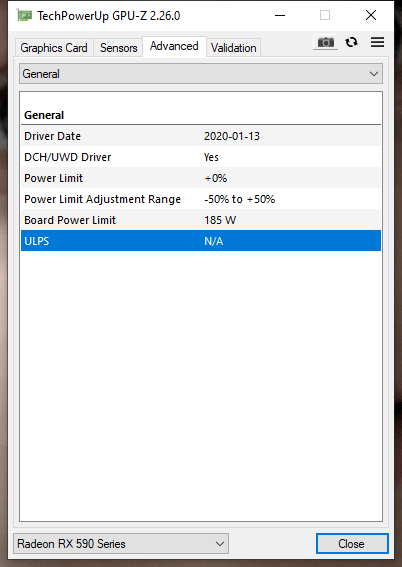Click the Close button
Viewport: 402px width, 567px height.
pyautogui.click(x=352, y=543)
